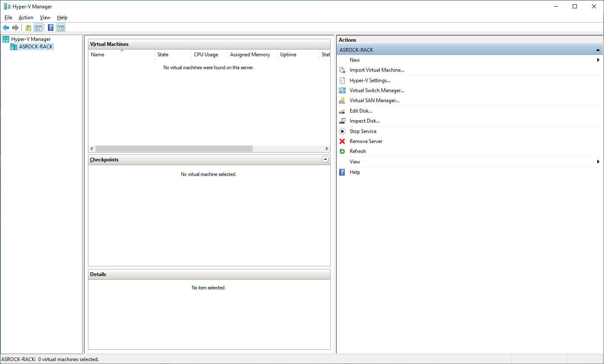Sort by Assigned Memory column header
Image resolution: width=604 pixels, height=364 pixels.
click(252, 55)
